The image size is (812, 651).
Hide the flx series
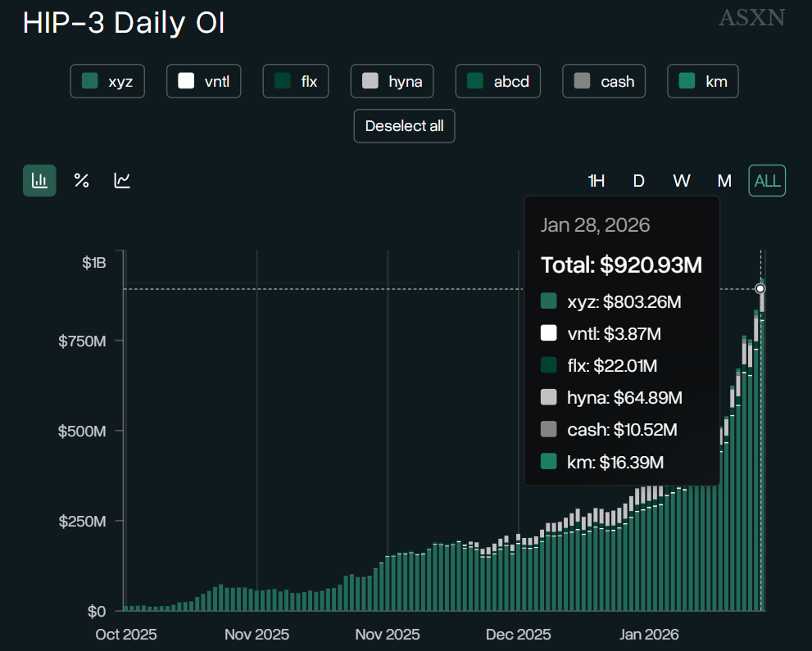point(296,82)
